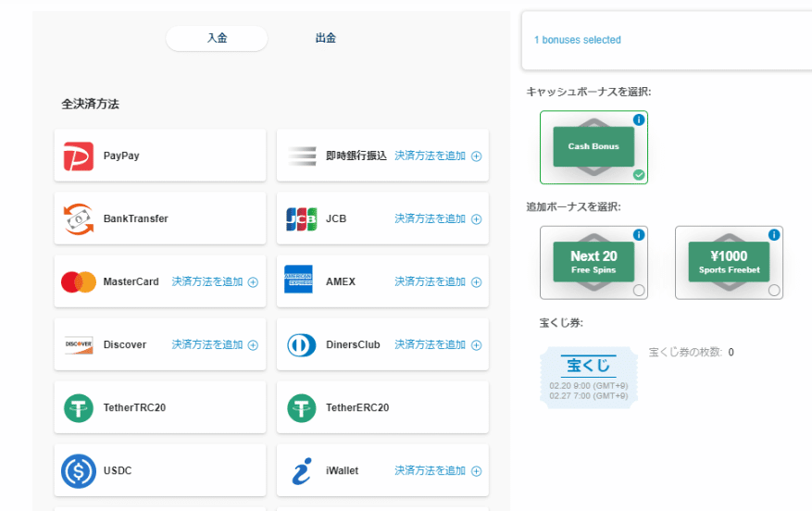Click the Discover name text

pyautogui.click(x=125, y=344)
